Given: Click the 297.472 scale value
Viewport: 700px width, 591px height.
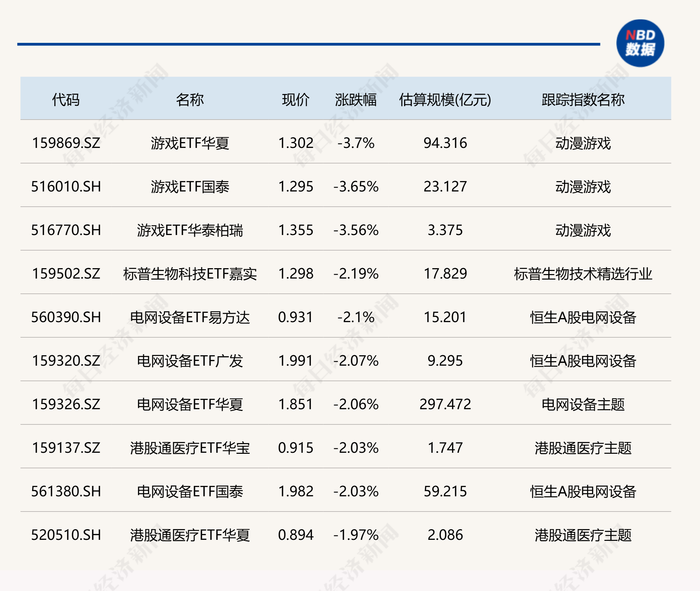Looking at the screenshot, I should click(445, 404).
